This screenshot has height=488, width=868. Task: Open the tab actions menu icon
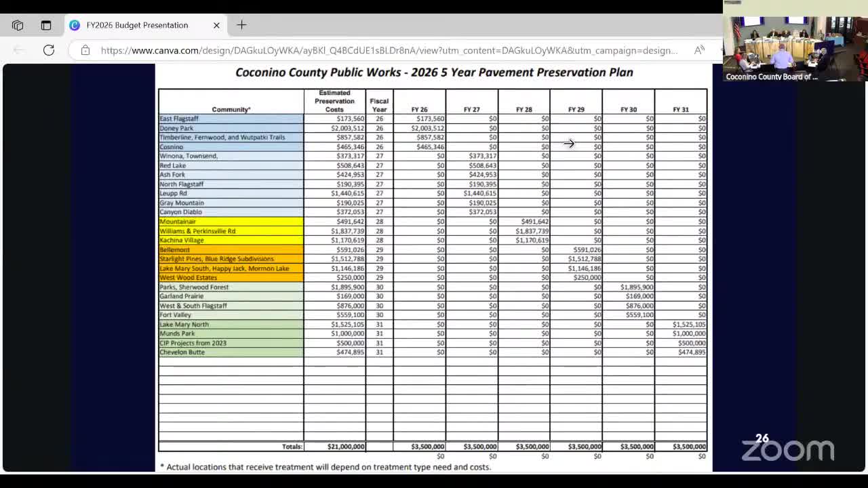point(46,25)
